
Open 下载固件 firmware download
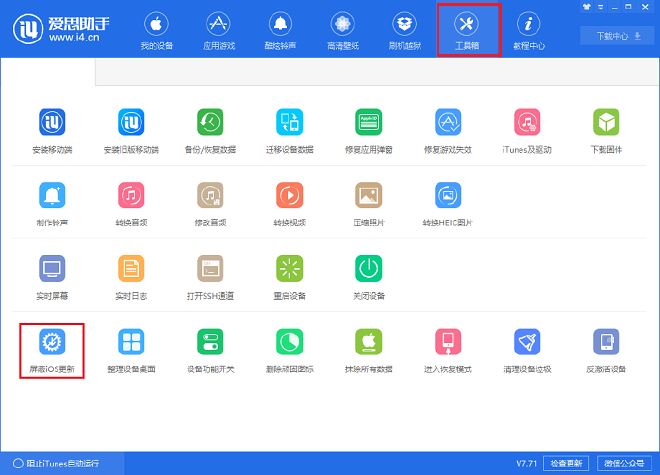[606, 123]
